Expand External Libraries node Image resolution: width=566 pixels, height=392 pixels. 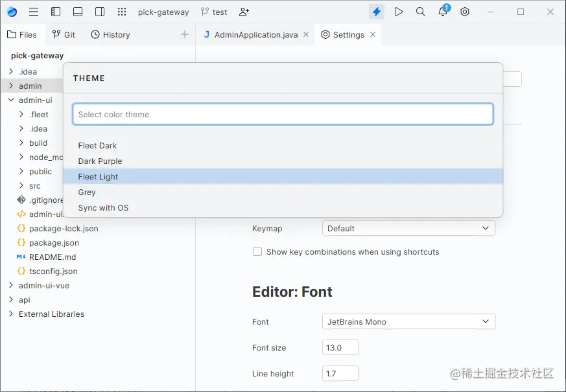tap(11, 314)
